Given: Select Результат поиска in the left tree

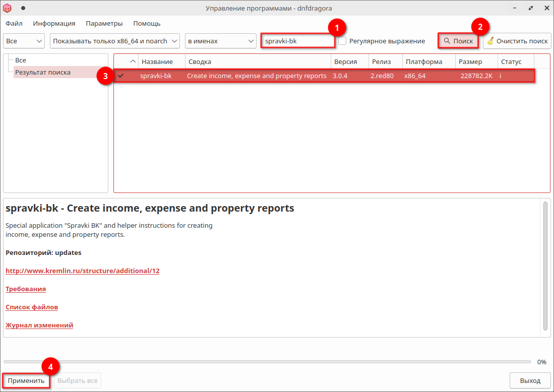Looking at the screenshot, I should (43, 72).
